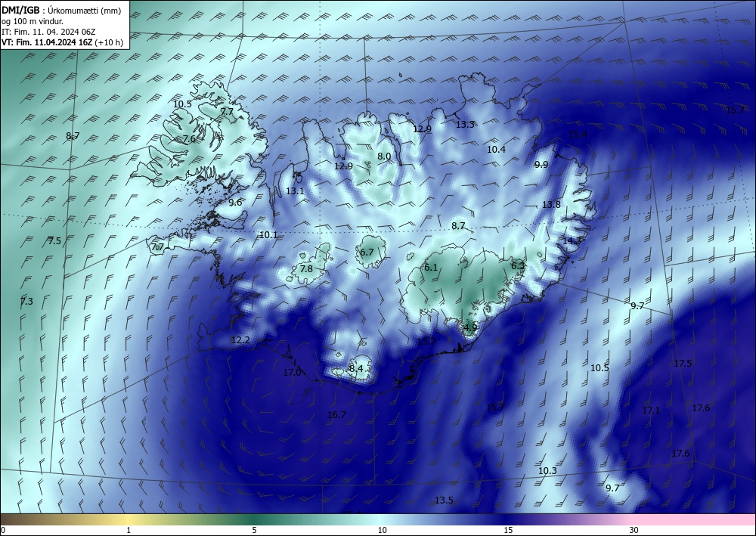Select the '15' tick label on the colour scale

(508, 531)
